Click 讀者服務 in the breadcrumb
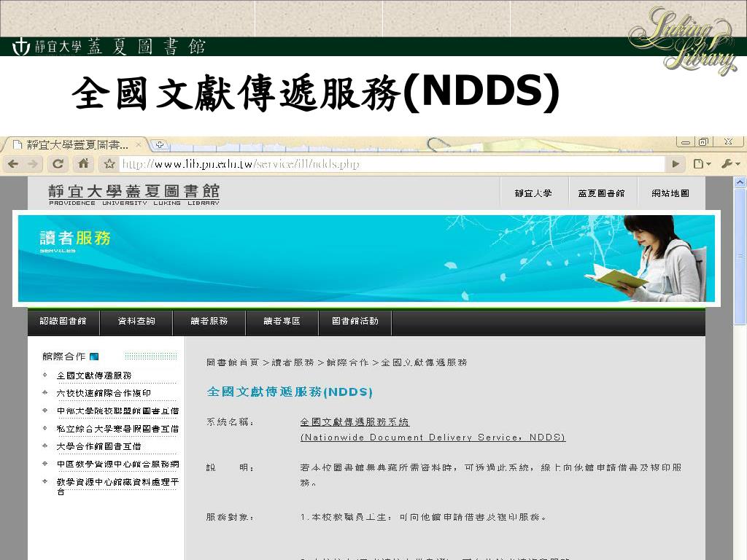The image size is (747, 560). click(293, 363)
